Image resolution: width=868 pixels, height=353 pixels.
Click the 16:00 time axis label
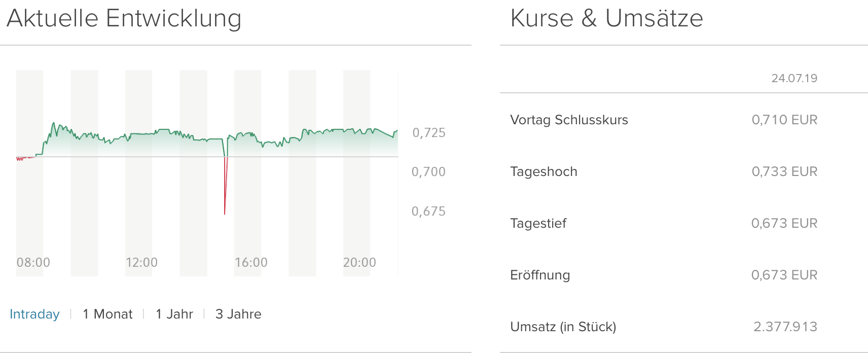(x=251, y=262)
